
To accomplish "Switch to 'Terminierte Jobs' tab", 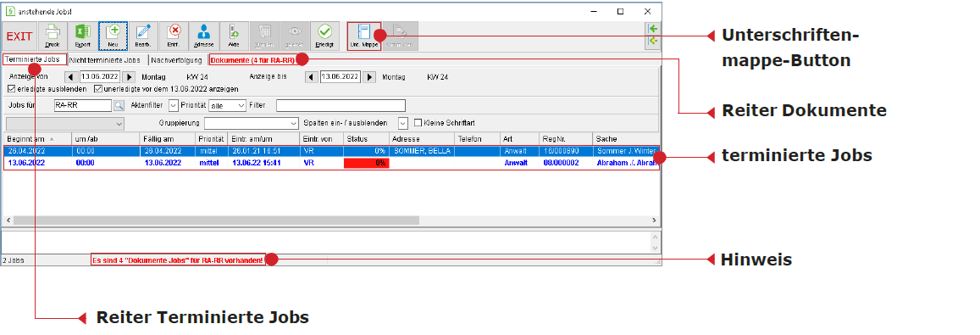I will pyautogui.click(x=34, y=59).
